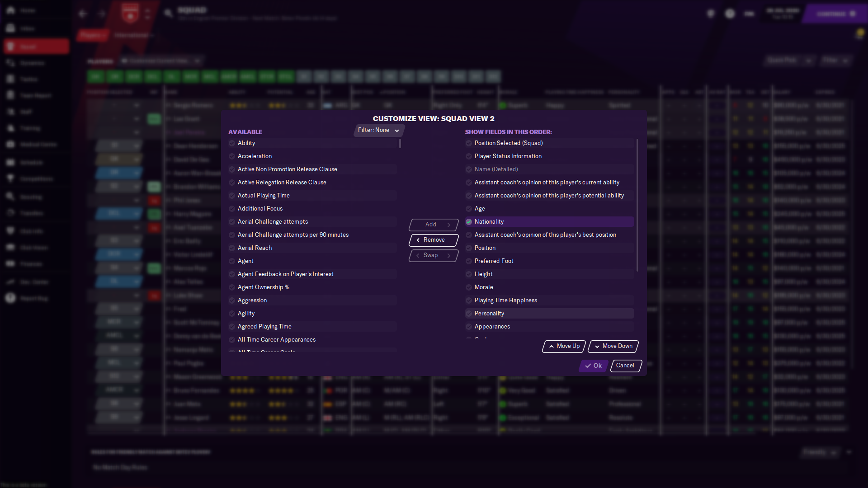
Task: Confirm the view with Ok button
Action: tap(593, 366)
